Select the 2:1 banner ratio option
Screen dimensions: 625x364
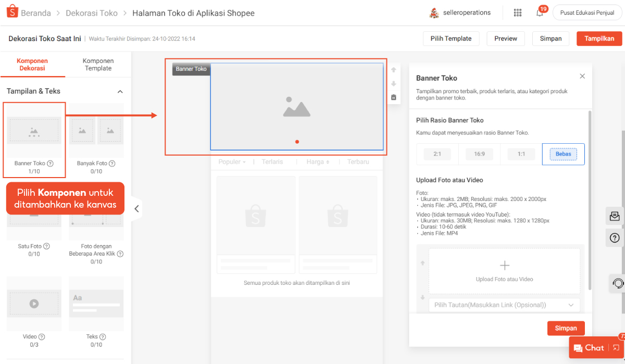point(437,154)
